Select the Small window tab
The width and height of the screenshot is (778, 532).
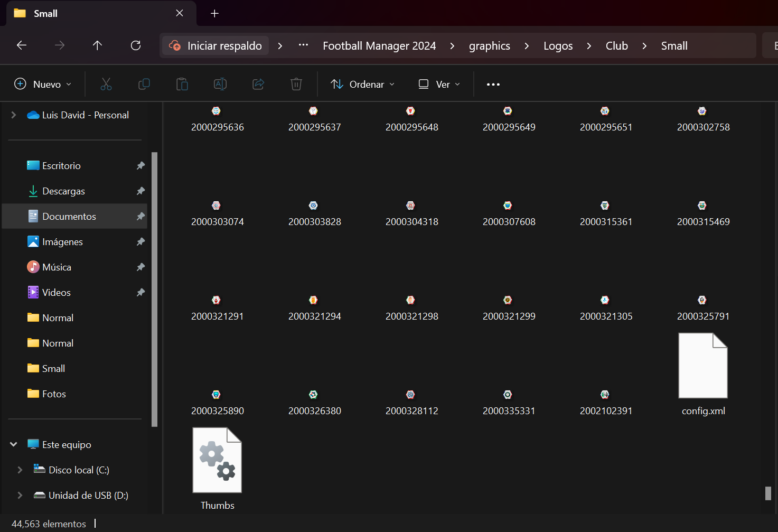[100, 13]
